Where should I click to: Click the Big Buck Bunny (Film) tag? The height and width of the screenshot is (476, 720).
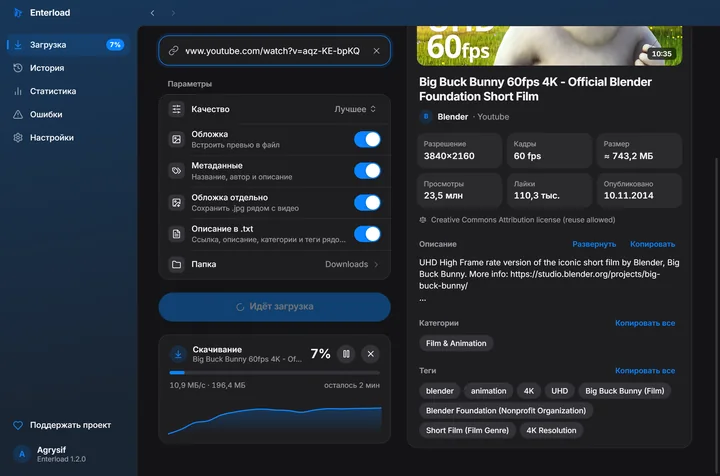pyautogui.click(x=624, y=391)
